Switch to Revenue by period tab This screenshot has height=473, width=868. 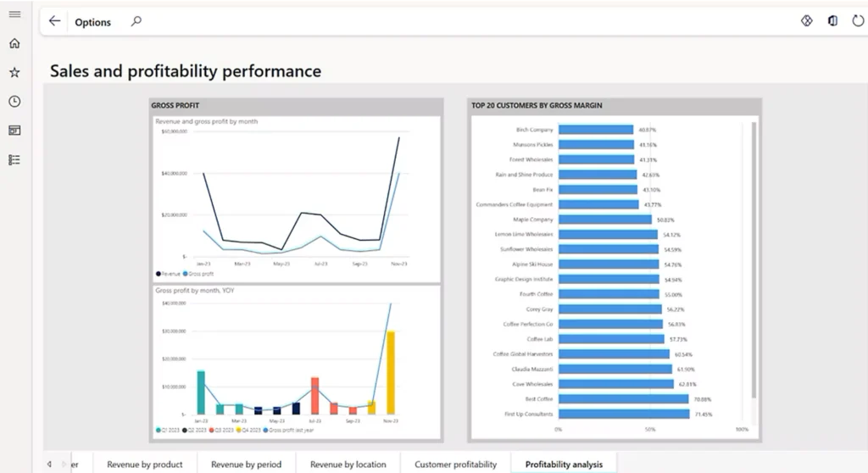click(246, 464)
